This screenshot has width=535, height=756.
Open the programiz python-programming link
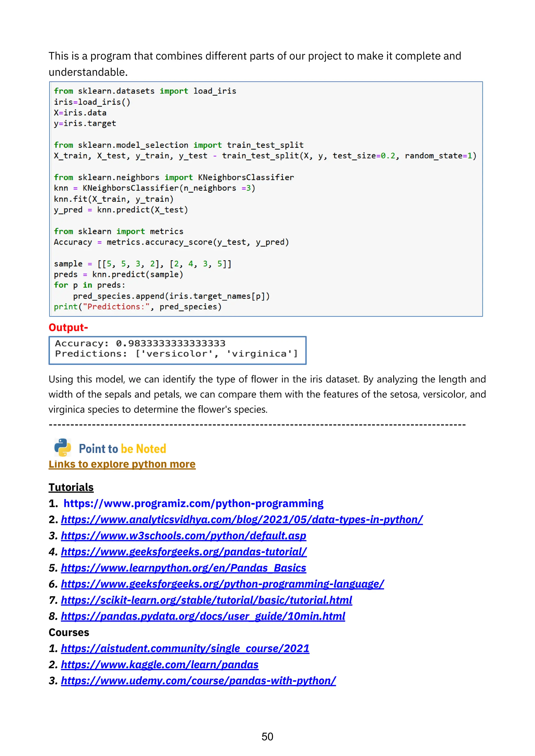pos(193,504)
